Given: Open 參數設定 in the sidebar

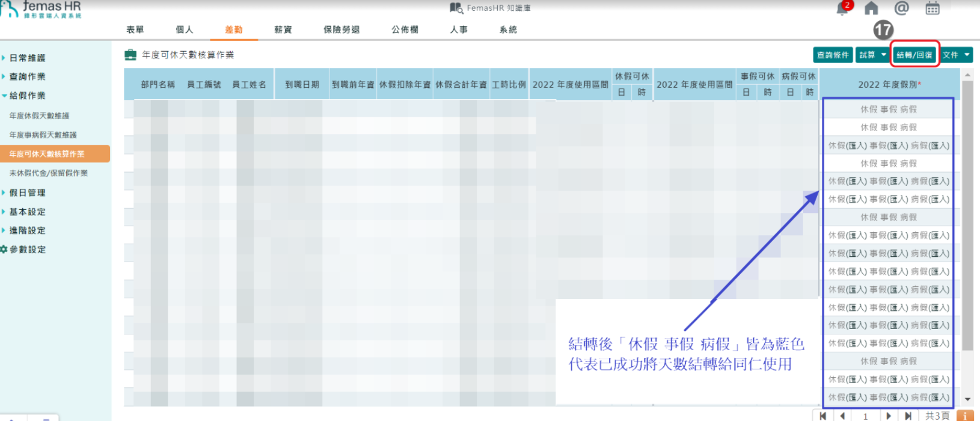Looking at the screenshot, I should coord(28,249).
